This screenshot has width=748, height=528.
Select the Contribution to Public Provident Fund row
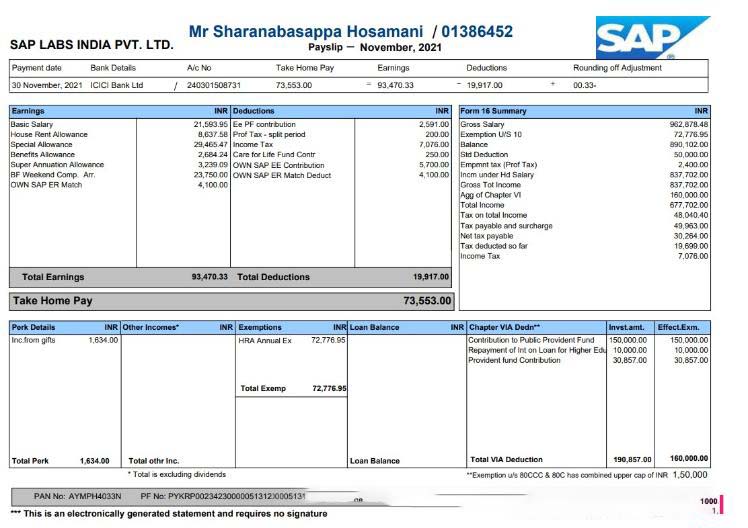531,340
